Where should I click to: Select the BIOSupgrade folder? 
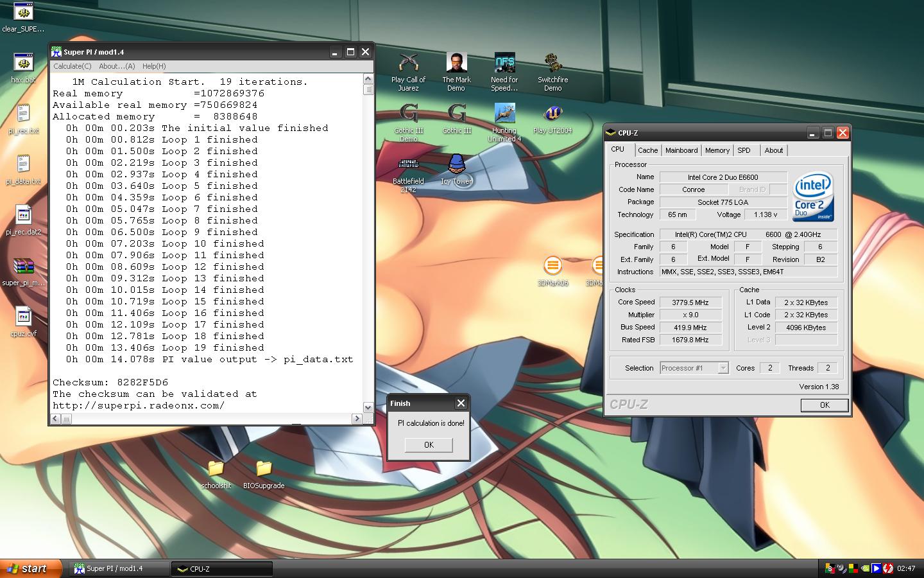[x=264, y=474]
